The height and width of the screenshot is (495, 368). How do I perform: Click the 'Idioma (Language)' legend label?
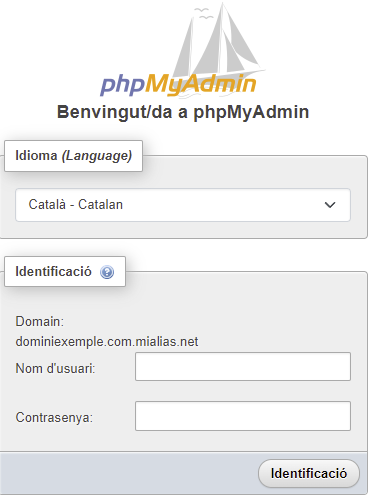click(x=73, y=156)
